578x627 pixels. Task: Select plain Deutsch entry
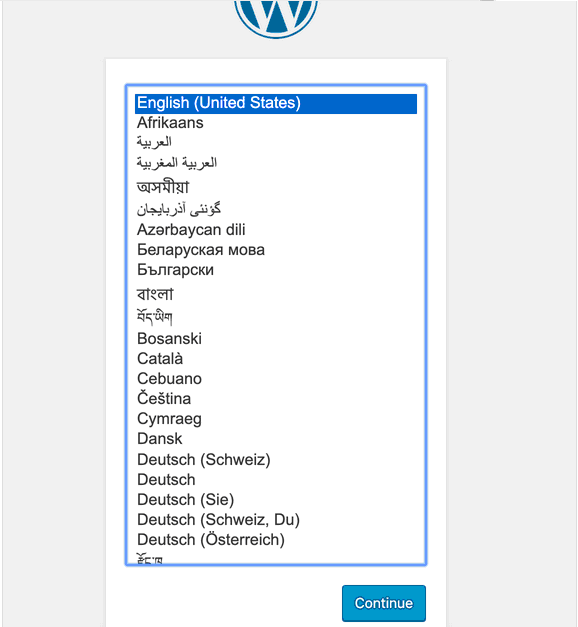276,479
